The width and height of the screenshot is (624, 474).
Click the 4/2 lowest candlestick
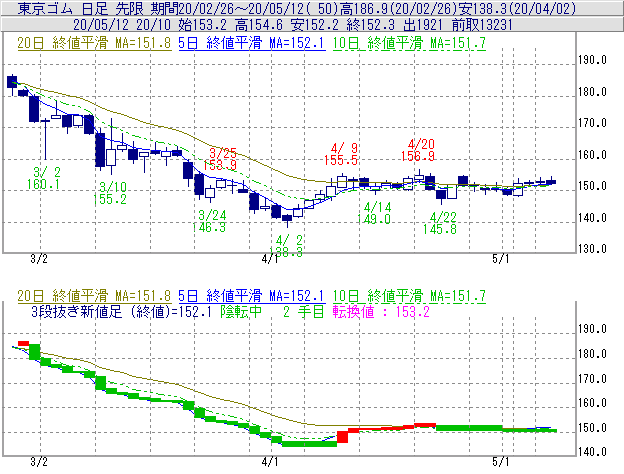[287, 220]
